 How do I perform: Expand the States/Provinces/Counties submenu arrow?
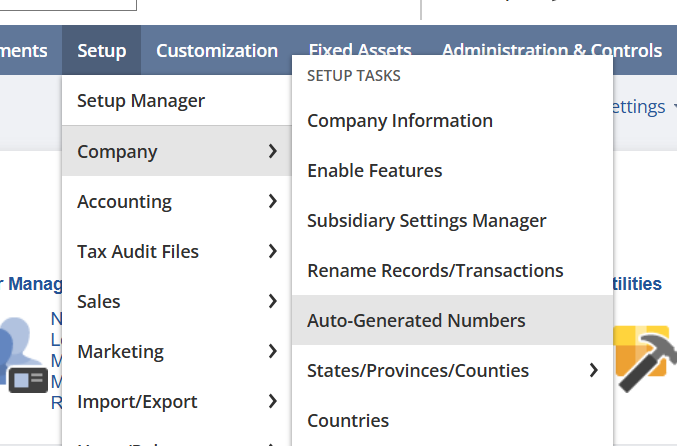click(x=594, y=371)
